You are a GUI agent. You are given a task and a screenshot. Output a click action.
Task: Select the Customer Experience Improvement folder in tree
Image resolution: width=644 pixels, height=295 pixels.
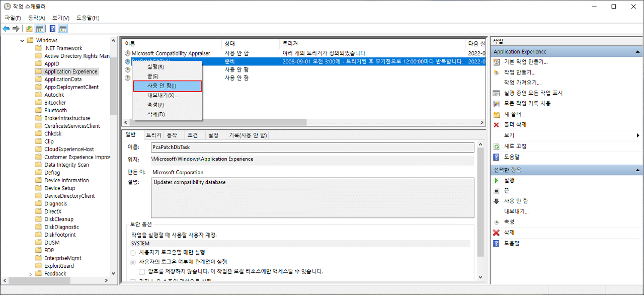(76, 157)
